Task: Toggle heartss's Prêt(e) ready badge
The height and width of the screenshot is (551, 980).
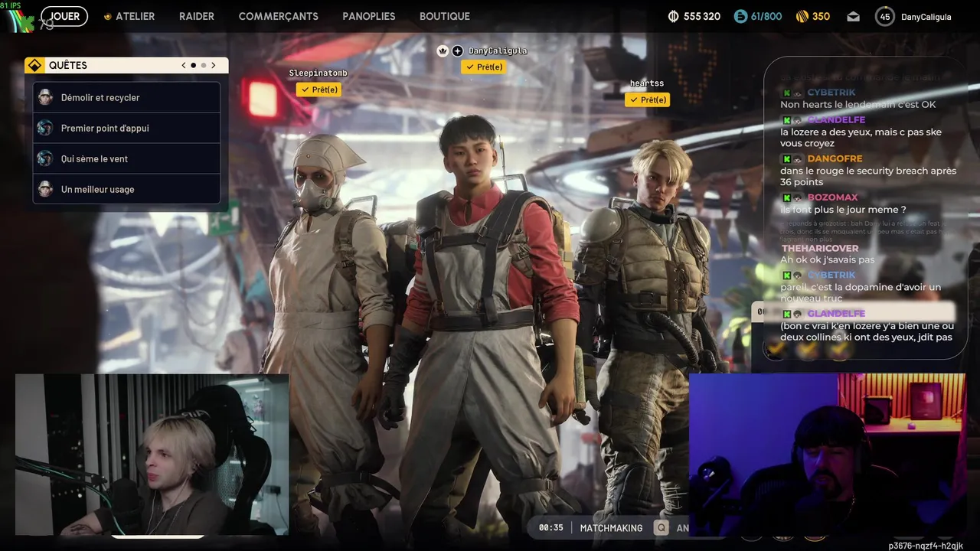Action: (647, 99)
